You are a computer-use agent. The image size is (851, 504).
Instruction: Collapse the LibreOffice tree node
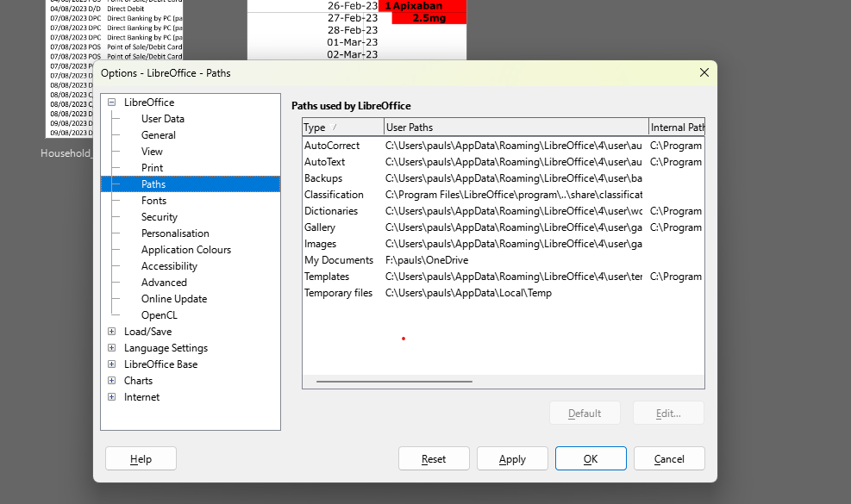[x=112, y=102]
